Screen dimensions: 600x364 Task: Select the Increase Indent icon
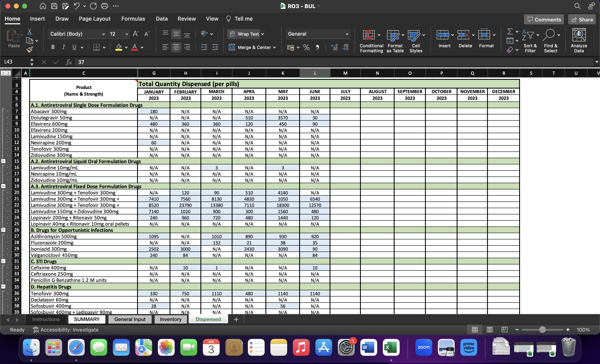click(x=215, y=47)
